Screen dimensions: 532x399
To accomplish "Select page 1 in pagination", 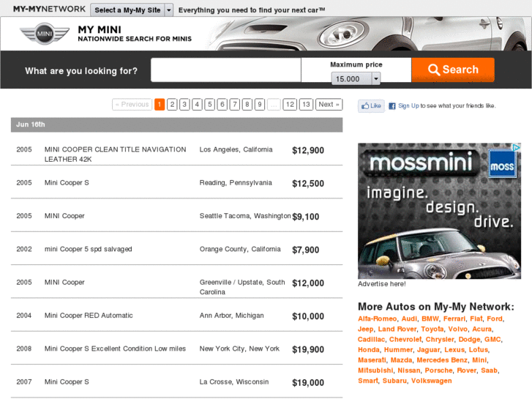I will pos(160,105).
